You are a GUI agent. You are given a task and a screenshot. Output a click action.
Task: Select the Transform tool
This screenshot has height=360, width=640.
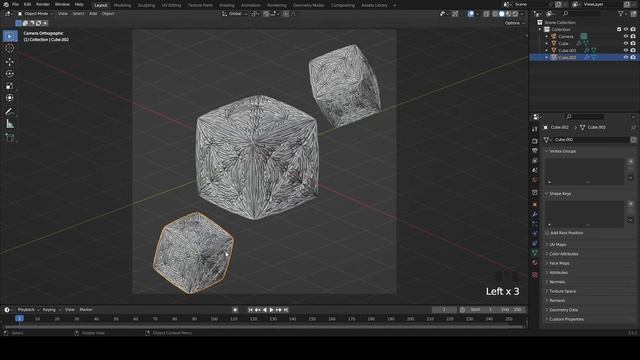coord(10,98)
